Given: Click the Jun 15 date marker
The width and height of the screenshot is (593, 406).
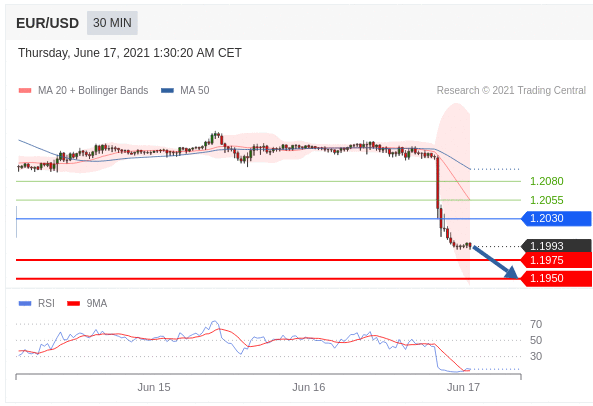Looking at the screenshot, I should (x=154, y=387).
